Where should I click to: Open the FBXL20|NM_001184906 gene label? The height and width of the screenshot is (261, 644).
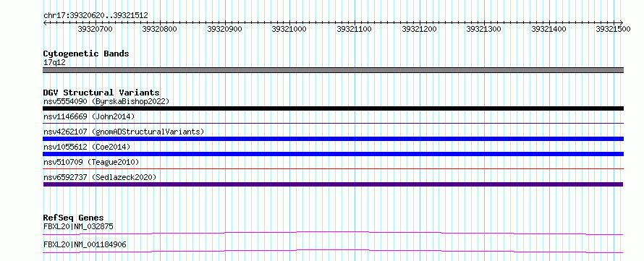click(x=85, y=245)
